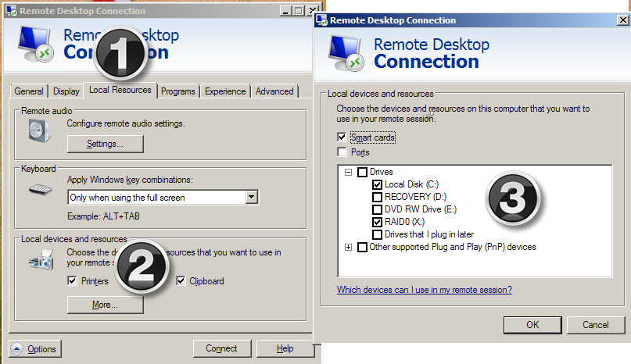Image resolution: width=631 pixels, height=364 pixels.
Task: Expand Other supported Plug and Play devices node
Action: click(349, 247)
